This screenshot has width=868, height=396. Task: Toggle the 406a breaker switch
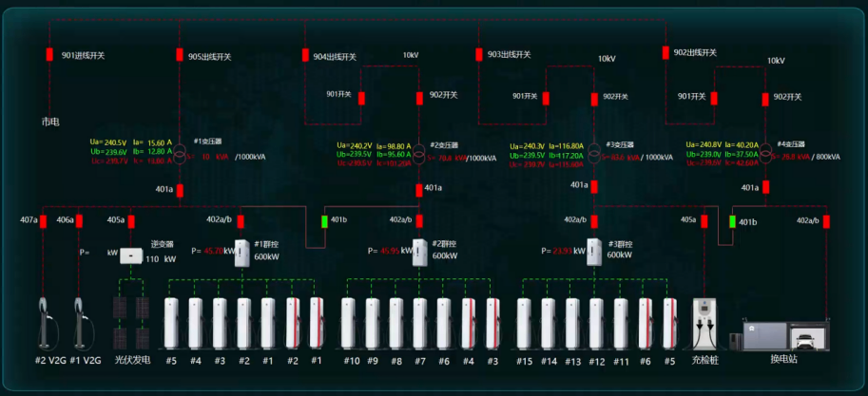pyautogui.click(x=79, y=221)
